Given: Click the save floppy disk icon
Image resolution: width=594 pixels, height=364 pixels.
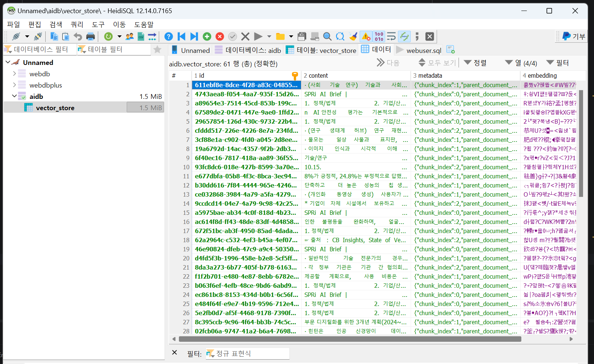Looking at the screenshot, I should pos(302,36).
